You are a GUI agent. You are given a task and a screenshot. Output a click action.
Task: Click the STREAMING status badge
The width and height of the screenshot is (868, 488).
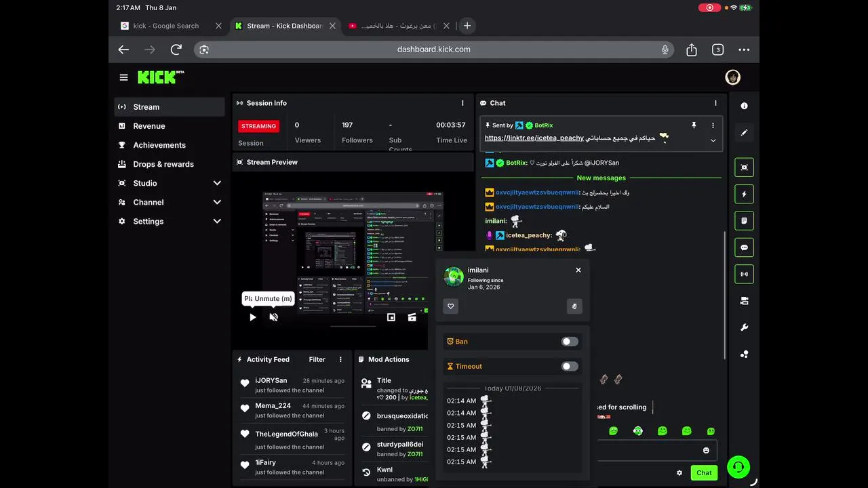[258, 126]
